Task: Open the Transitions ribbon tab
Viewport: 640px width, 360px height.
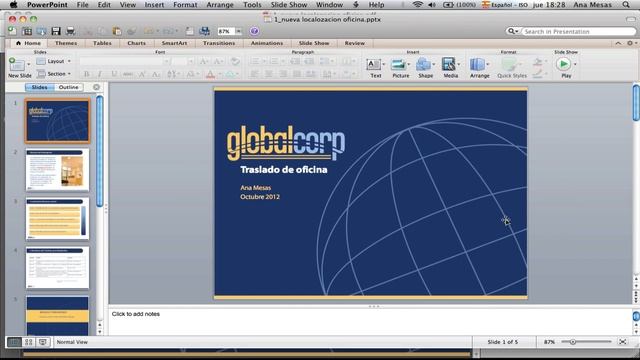Action: pos(219,43)
